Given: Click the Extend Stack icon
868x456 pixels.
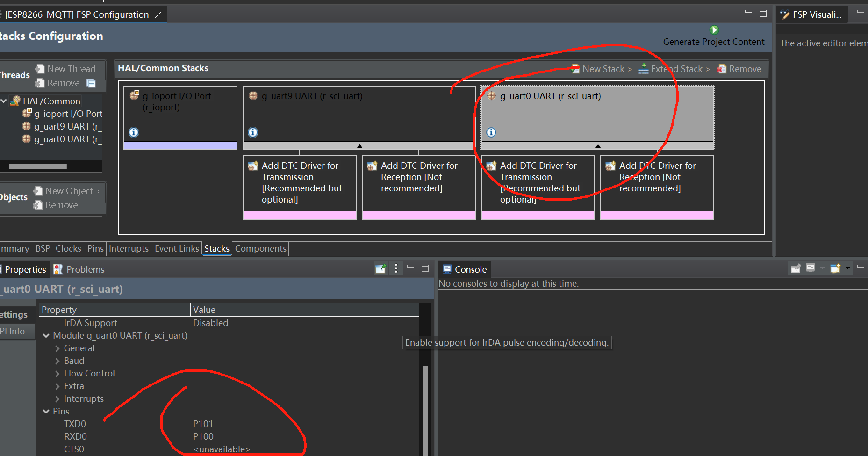Looking at the screenshot, I should pyautogui.click(x=644, y=69).
